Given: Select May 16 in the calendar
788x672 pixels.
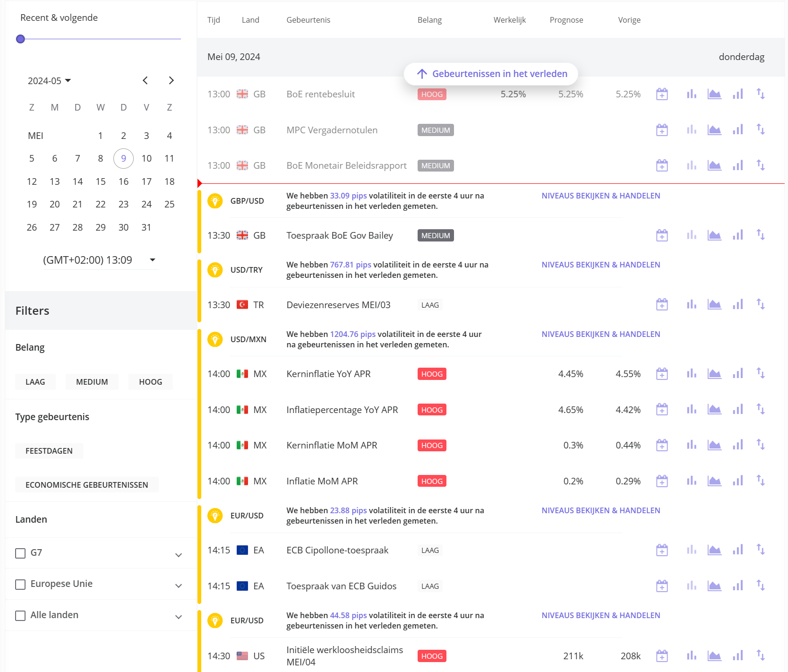Looking at the screenshot, I should pyautogui.click(x=123, y=181).
